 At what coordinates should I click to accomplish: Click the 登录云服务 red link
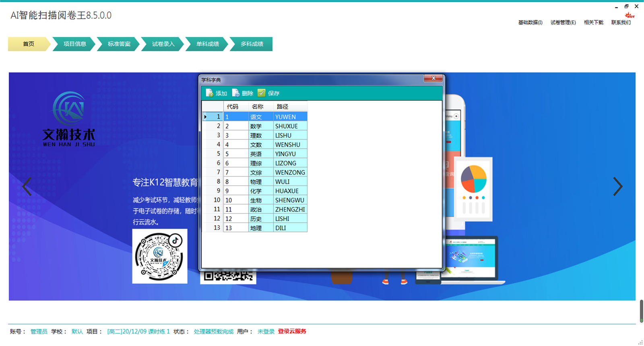292,332
